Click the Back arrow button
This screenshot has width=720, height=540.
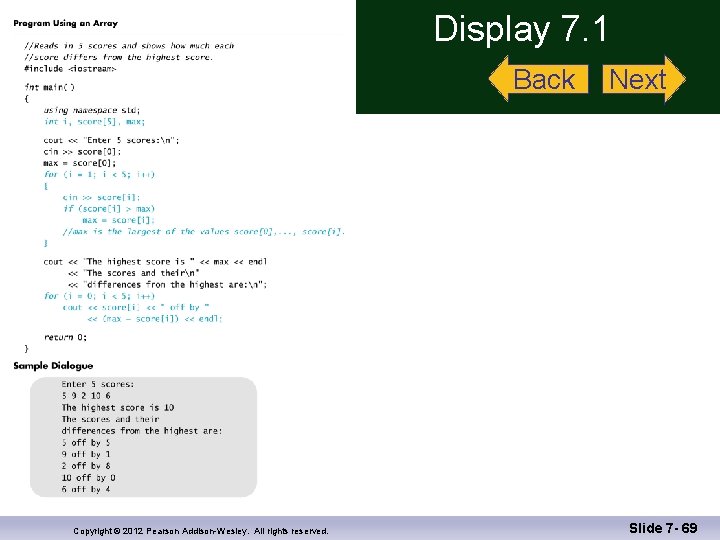pyautogui.click(x=539, y=79)
